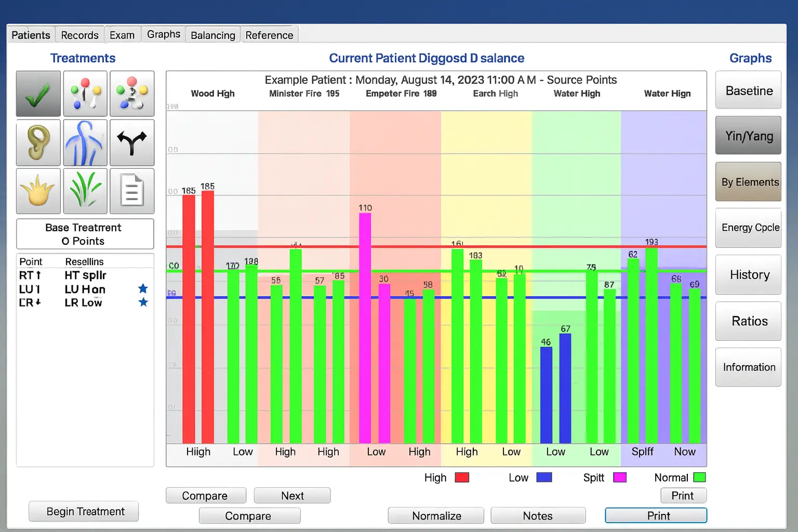This screenshot has width=798, height=532.
Task: Open the blue body meridian icon
Action: [x=85, y=142]
